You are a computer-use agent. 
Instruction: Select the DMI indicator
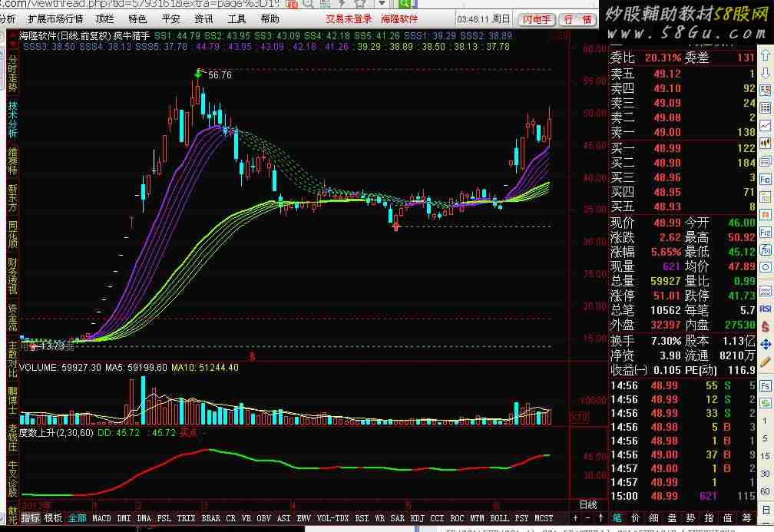pos(124,518)
